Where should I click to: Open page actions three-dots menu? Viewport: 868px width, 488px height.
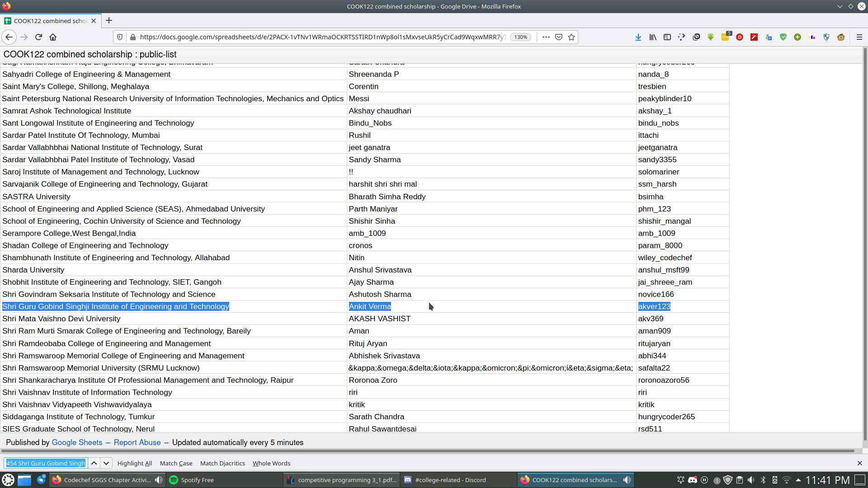(546, 37)
